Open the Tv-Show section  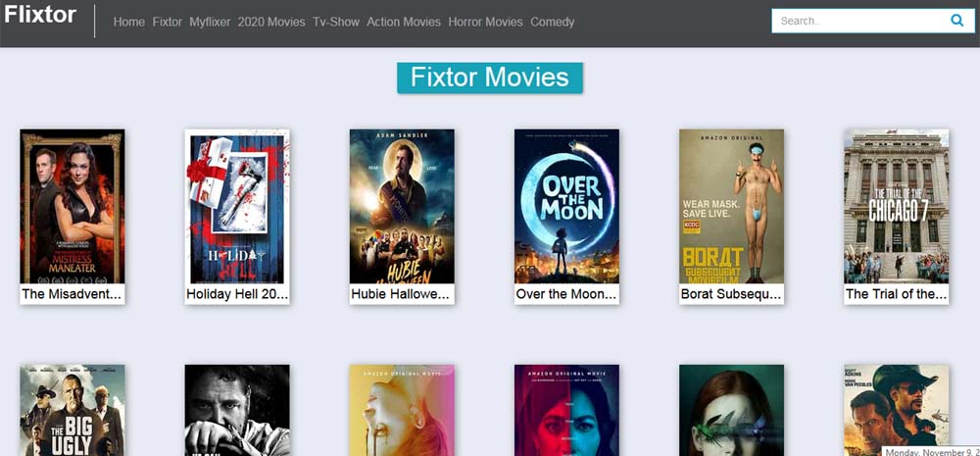[x=336, y=22]
